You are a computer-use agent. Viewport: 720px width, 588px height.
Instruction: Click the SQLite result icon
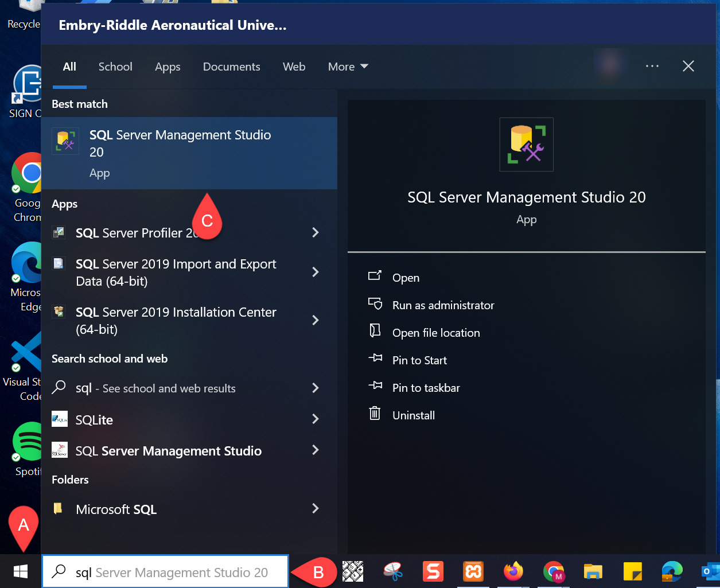60,419
